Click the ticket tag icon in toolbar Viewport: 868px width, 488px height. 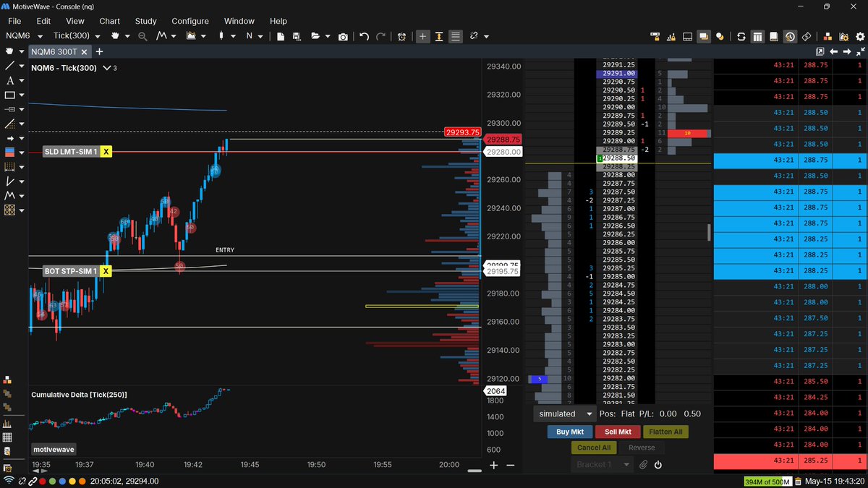807,36
